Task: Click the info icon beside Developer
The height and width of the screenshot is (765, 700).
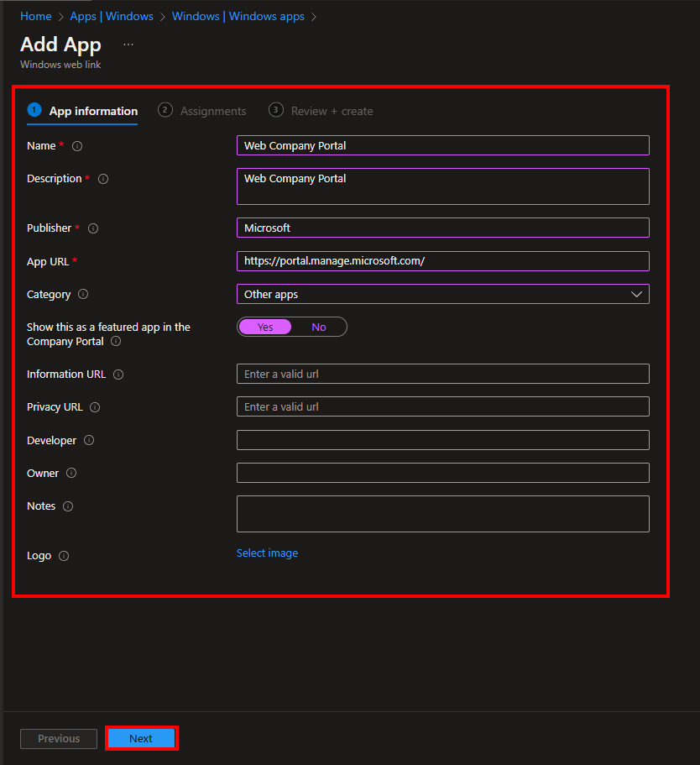Action: [x=89, y=441]
